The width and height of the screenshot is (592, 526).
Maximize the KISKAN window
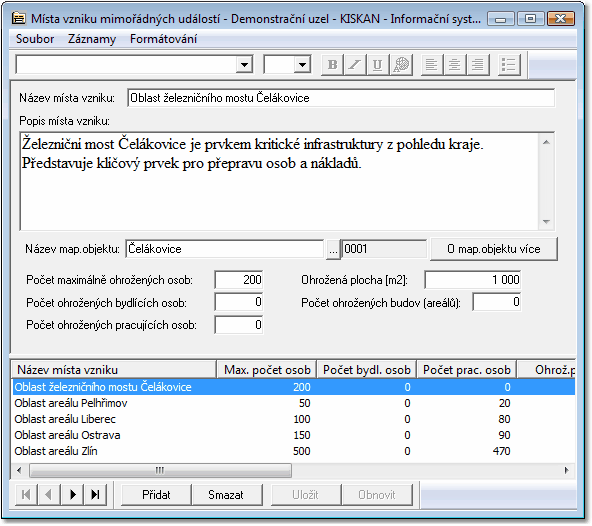530,19
